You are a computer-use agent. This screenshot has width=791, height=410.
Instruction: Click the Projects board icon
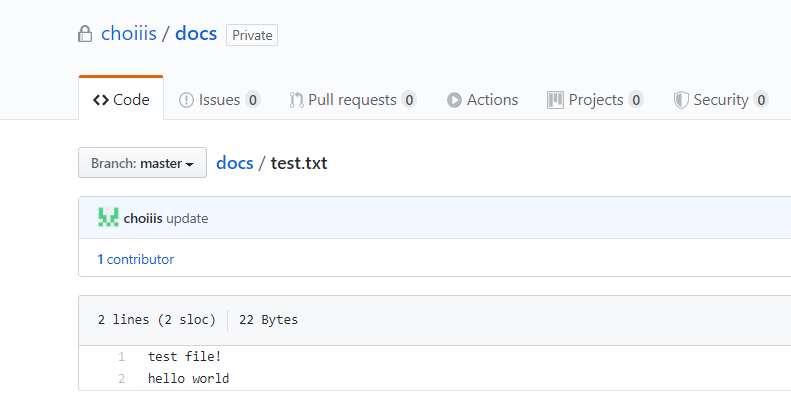click(x=555, y=100)
